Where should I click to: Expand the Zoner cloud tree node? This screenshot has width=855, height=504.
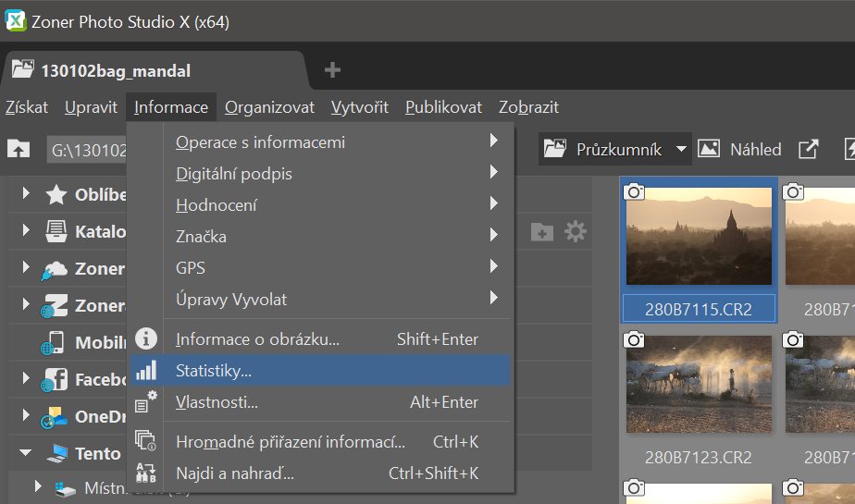coord(26,267)
